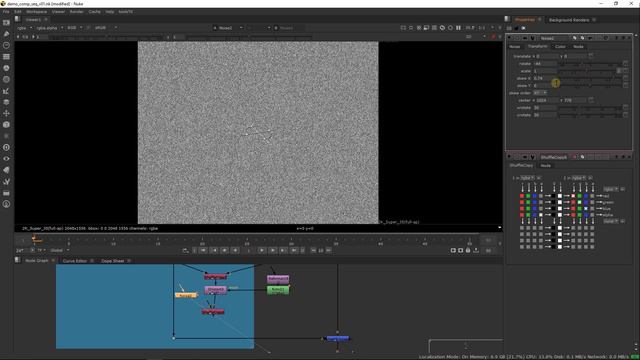Open the File menu
640x360 pixels.
click(x=6, y=12)
